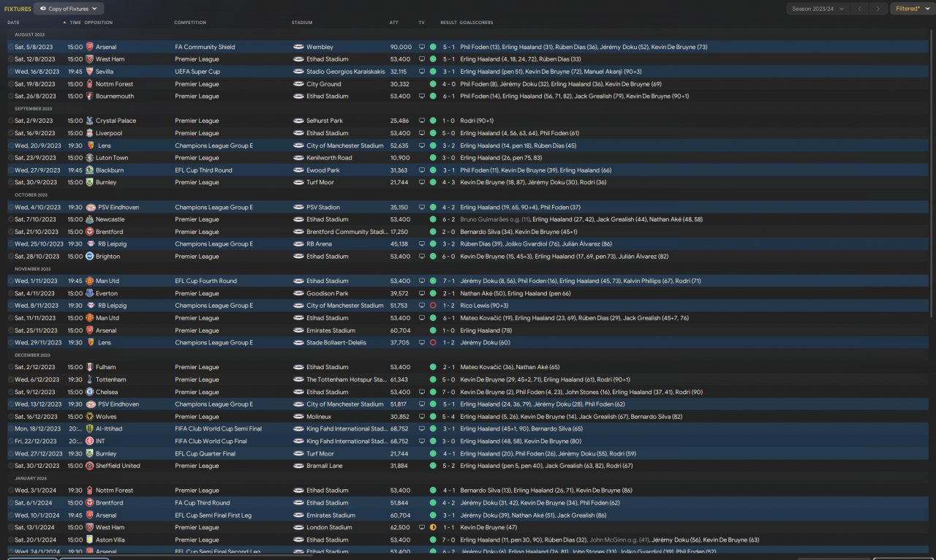Click West Ham badge in 12/8/2023 row
This screenshot has width=936, height=560.
pos(90,59)
